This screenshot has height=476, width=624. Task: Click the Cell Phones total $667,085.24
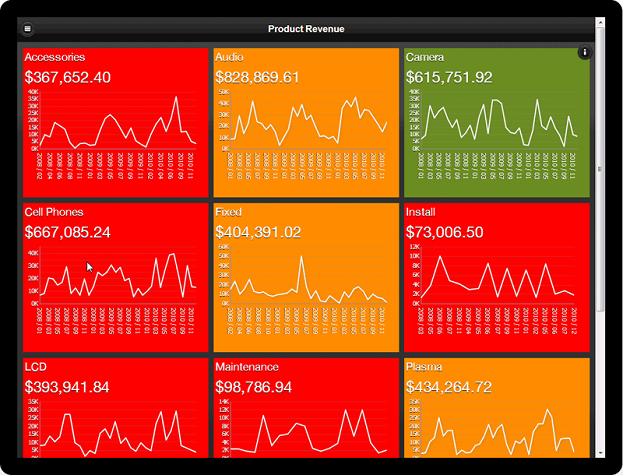point(67,232)
